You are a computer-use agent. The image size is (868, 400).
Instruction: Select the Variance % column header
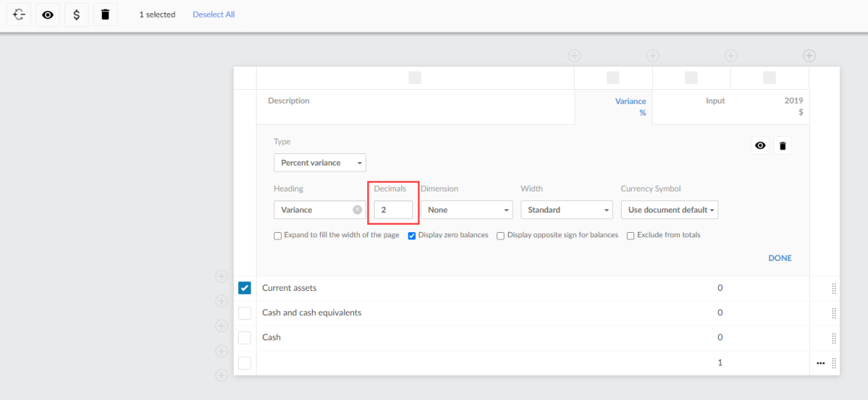630,107
